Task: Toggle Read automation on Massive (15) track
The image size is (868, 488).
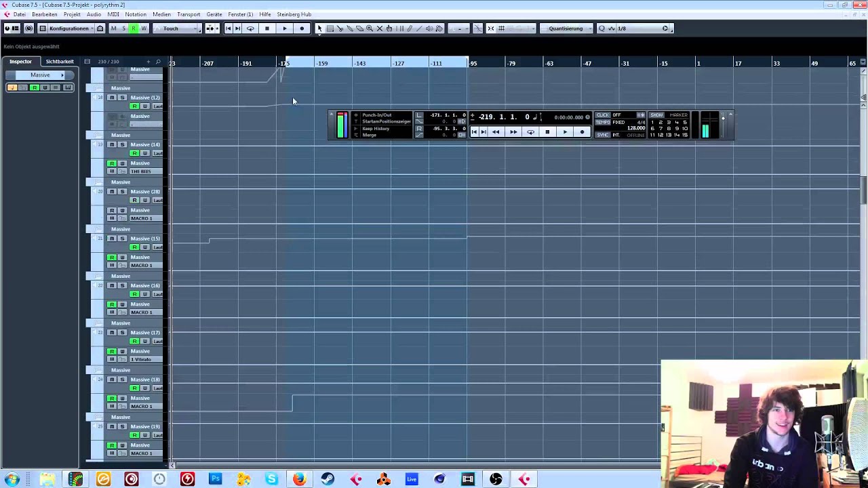Action: 134,247
